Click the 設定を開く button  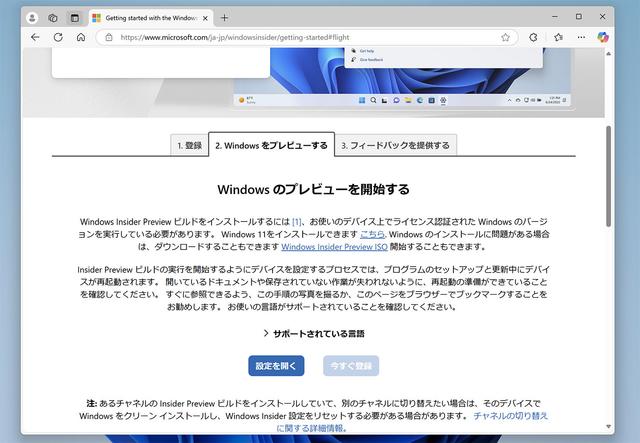point(276,365)
